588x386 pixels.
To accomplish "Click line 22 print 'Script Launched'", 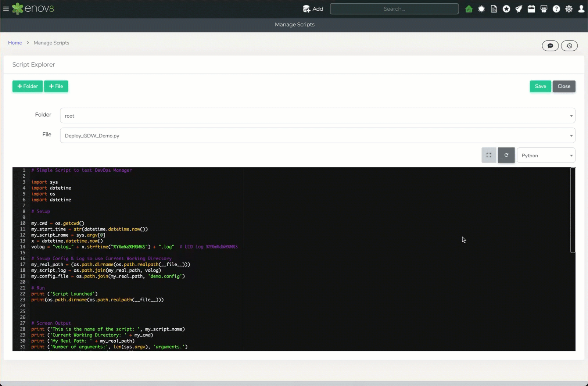I will point(64,294).
